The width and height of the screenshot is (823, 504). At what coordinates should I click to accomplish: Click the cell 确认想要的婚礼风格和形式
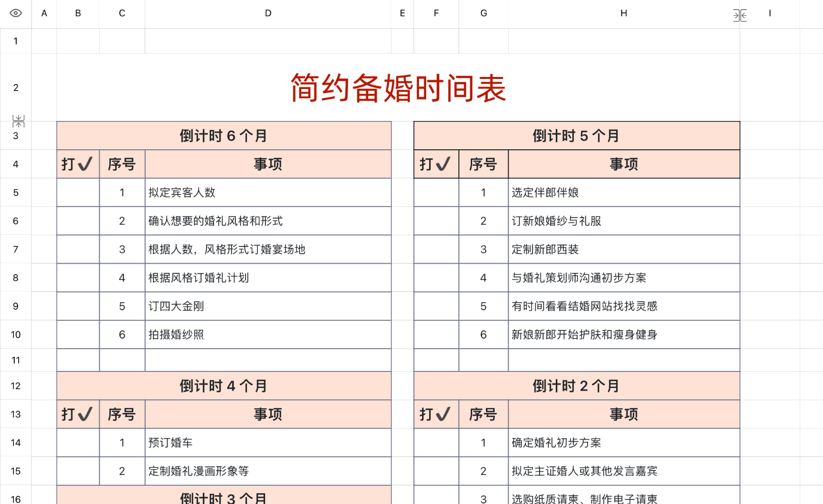pyautogui.click(x=268, y=221)
